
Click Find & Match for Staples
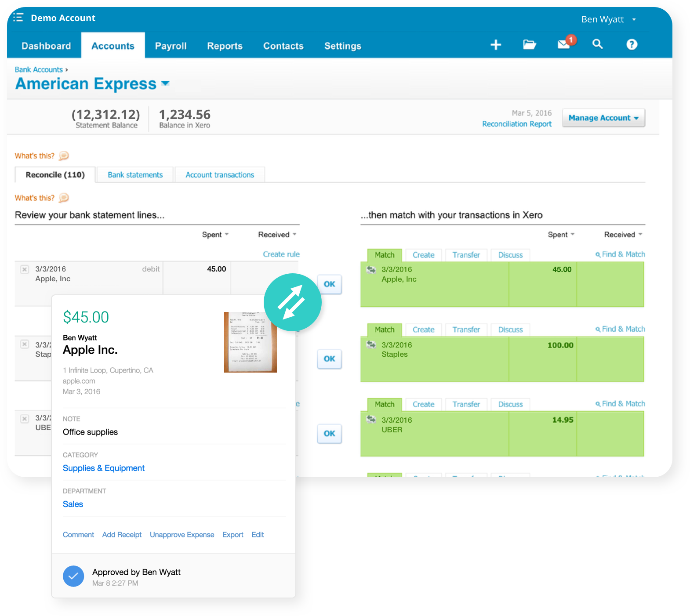620,329
